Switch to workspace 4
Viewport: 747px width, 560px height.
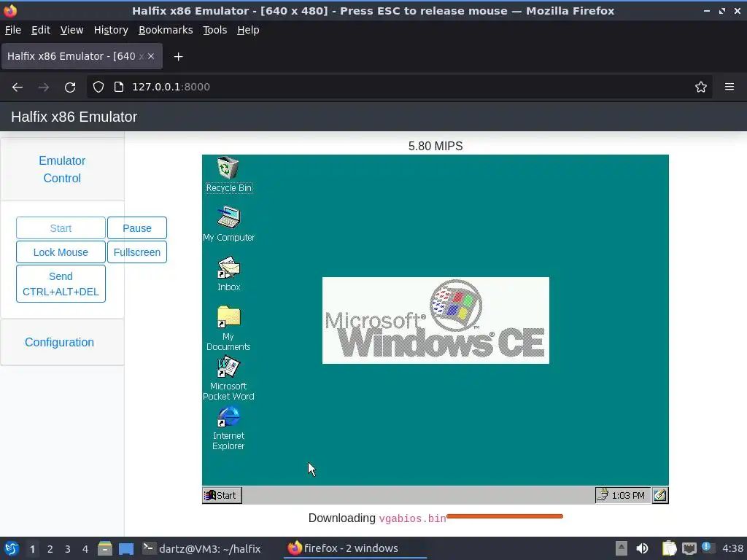coord(85,549)
